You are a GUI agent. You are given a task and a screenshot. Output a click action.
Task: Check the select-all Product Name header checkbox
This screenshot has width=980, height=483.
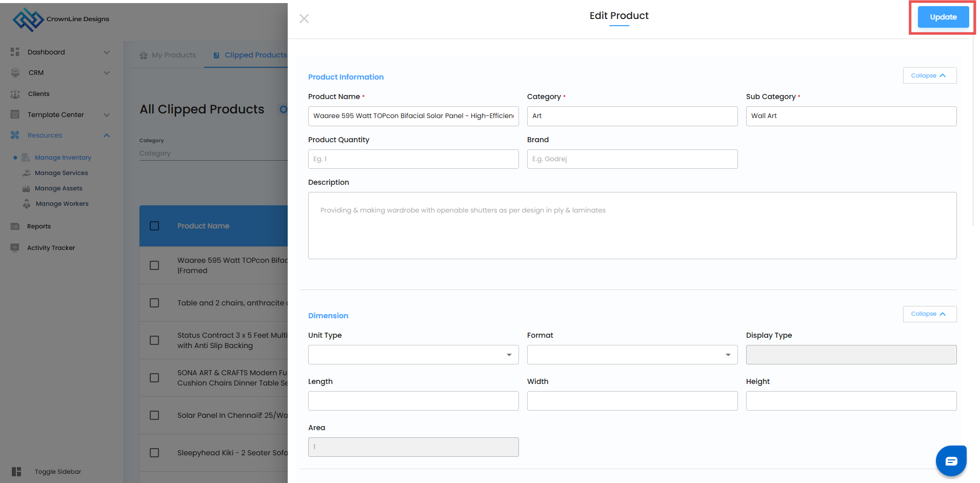coord(154,226)
